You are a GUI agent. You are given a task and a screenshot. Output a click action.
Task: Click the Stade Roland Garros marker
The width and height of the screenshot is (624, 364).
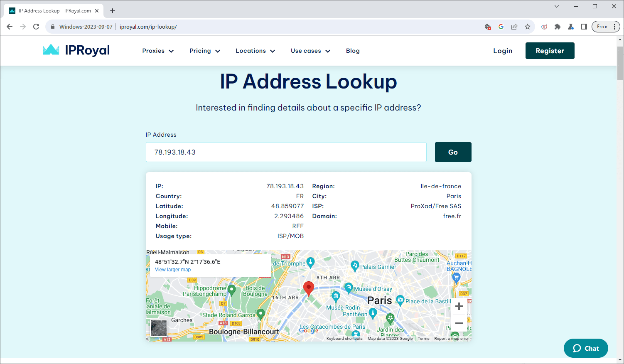coord(260,314)
